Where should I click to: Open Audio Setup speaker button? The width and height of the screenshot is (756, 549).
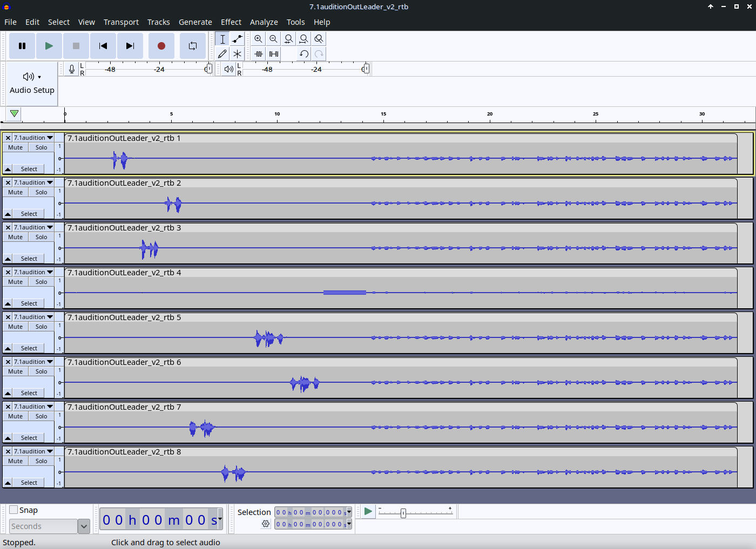click(x=32, y=83)
